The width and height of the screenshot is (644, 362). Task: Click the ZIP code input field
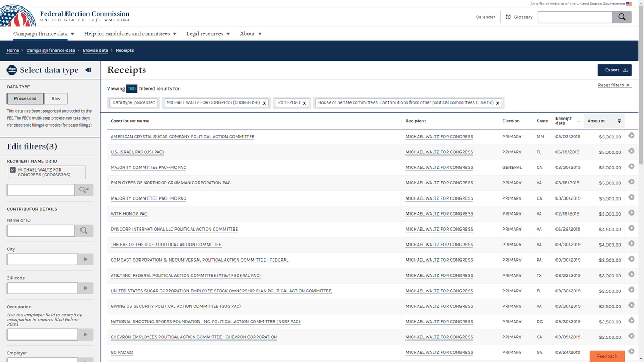coord(42,289)
